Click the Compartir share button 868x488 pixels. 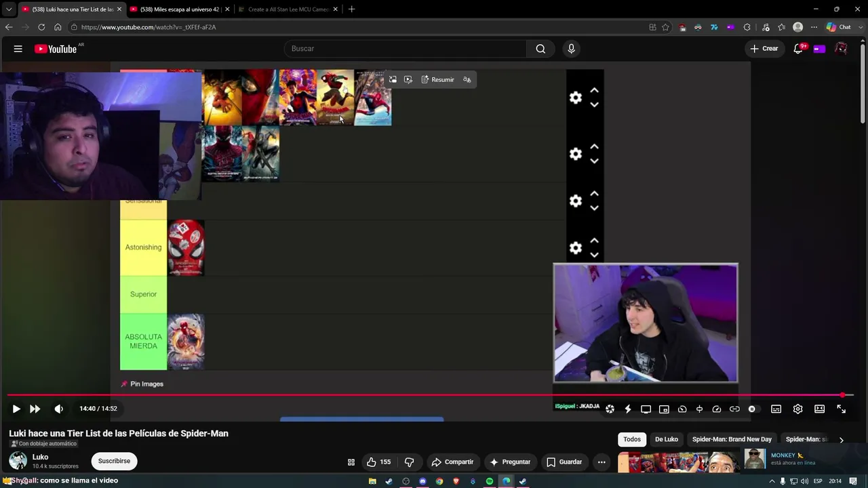click(452, 462)
